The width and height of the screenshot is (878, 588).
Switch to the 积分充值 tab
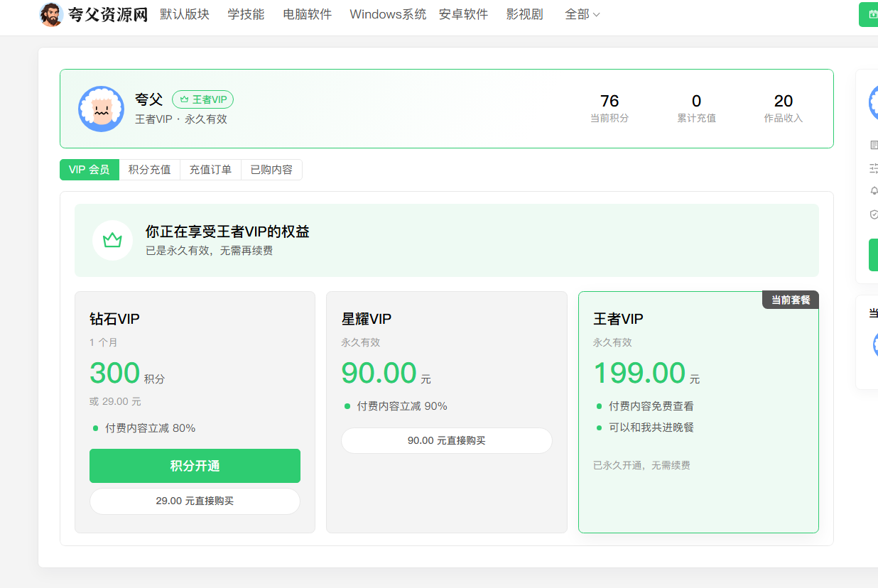[x=149, y=170]
